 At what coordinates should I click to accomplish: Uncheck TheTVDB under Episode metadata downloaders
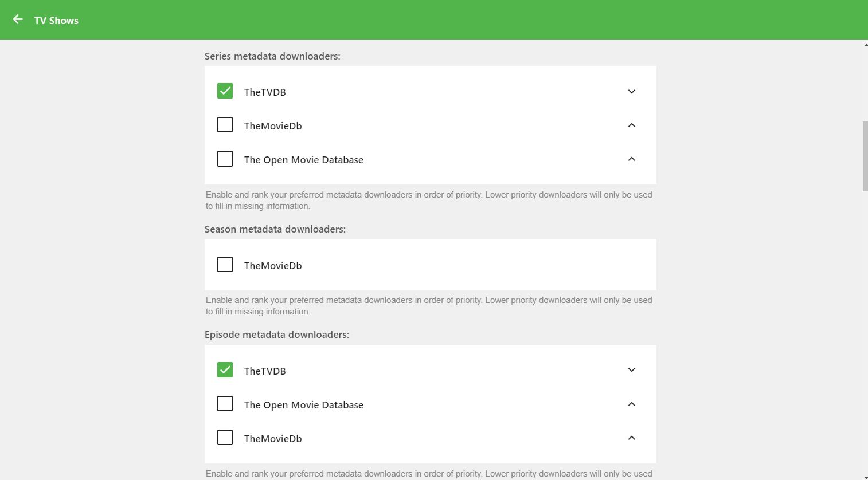[x=225, y=370]
